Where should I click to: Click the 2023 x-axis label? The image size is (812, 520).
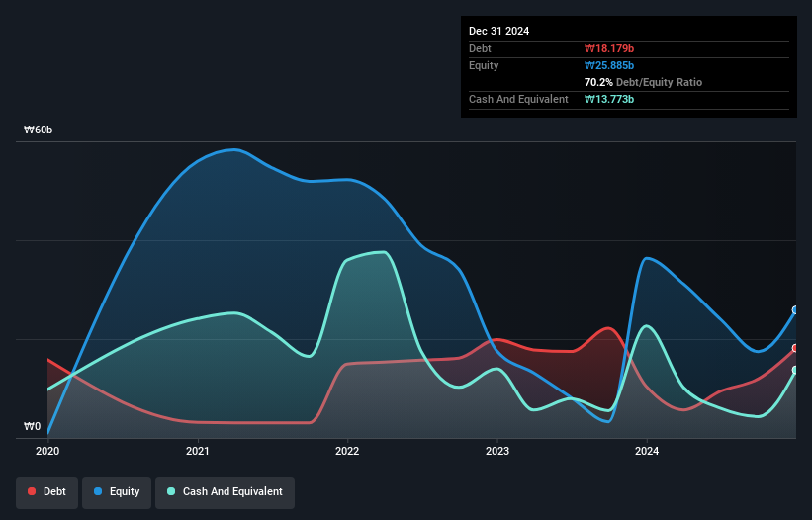(x=497, y=451)
